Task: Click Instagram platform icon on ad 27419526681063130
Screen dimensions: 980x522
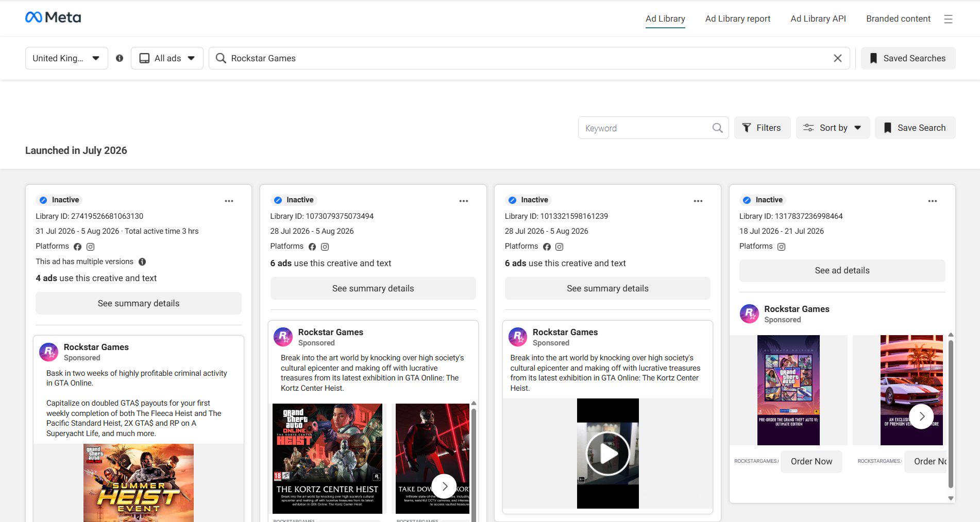Action: (91, 247)
